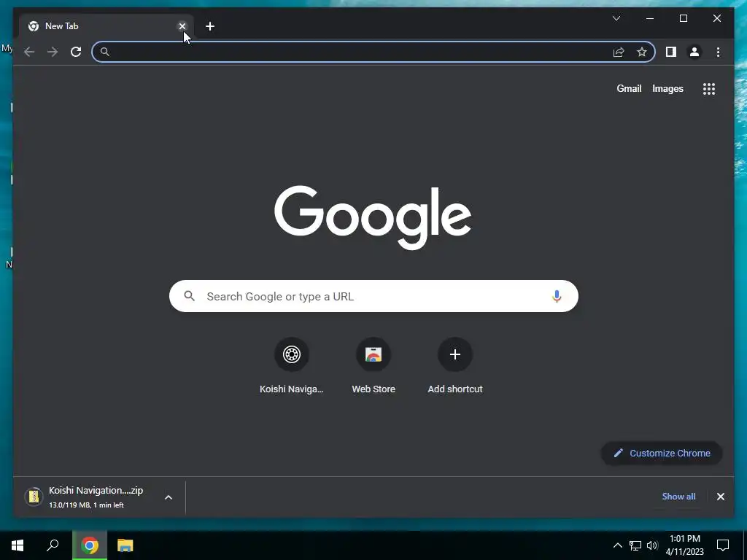Bookmark this tab with star icon

point(642,52)
